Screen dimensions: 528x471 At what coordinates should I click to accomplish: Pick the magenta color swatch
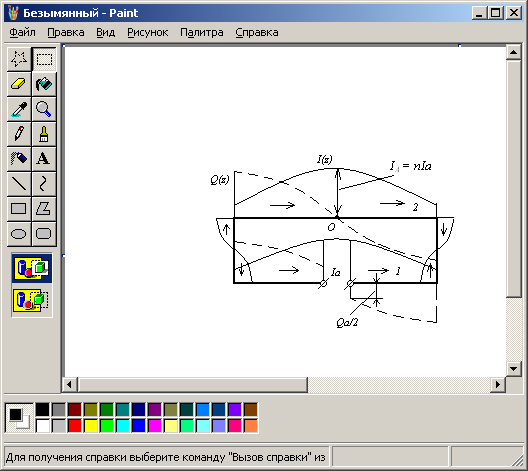click(155, 426)
